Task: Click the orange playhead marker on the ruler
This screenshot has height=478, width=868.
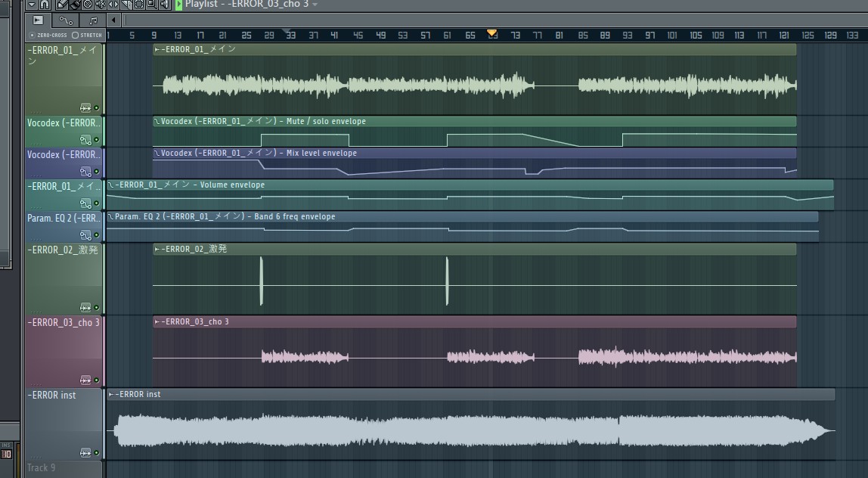Action: click(491, 33)
